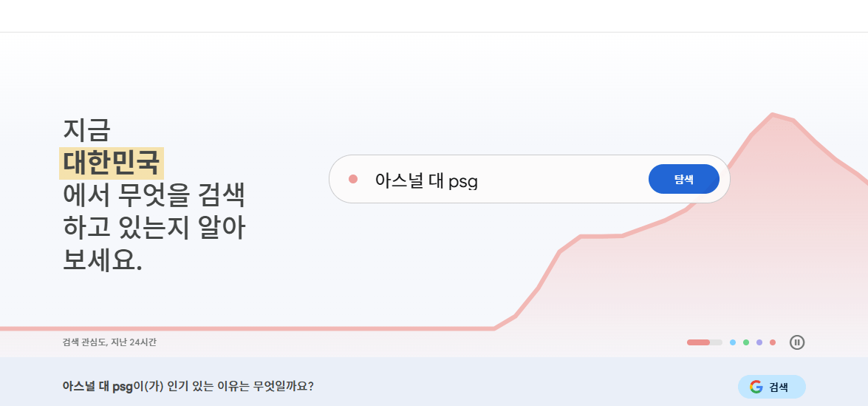Image resolution: width=868 pixels, height=406 pixels.
Task: Click the 에서 무엇을 검색 headline line
Action: [x=154, y=197]
